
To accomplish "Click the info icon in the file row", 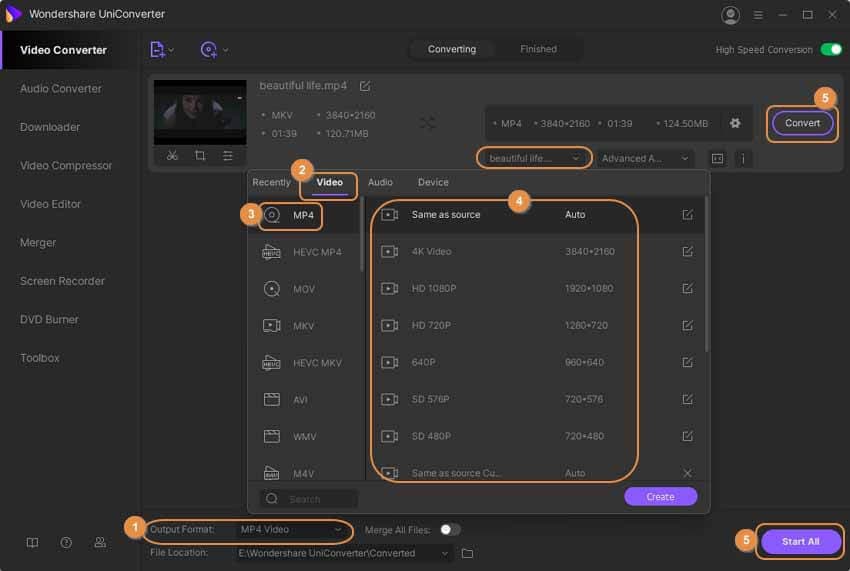I will tap(743, 158).
